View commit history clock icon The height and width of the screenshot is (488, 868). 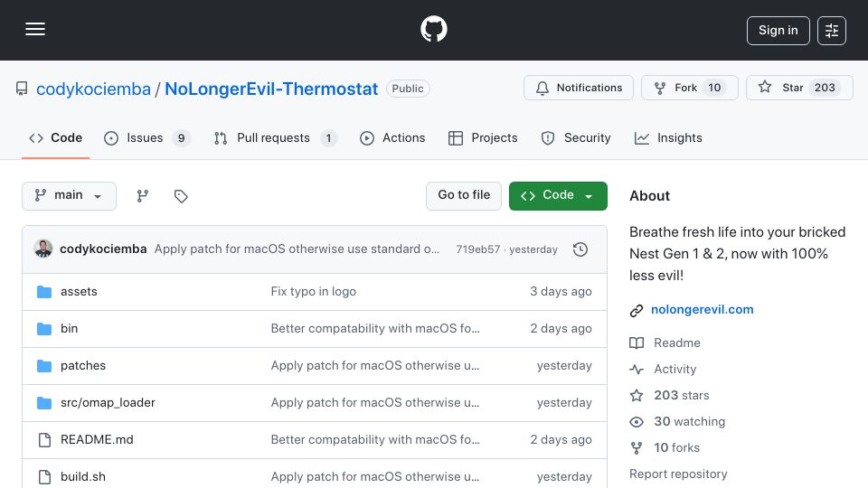pyautogui.click(x=580, y=249)
